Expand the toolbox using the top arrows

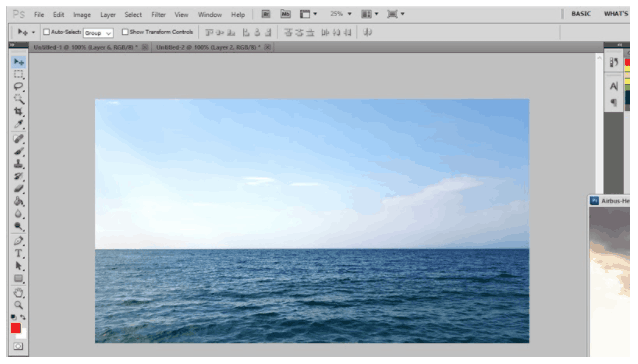13,45
